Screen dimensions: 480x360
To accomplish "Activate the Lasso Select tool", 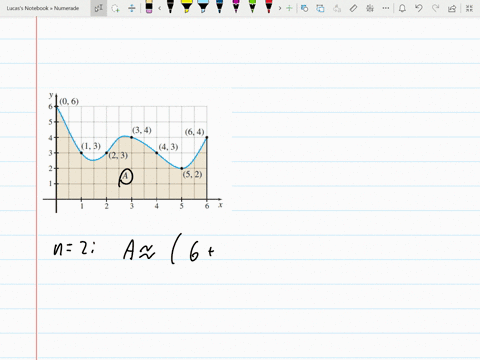I will coord(115,8).
